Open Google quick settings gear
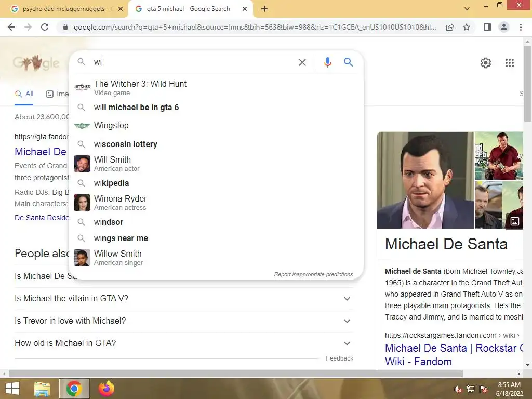The height and width of the screenshot is (399, 532). [486, 63]
